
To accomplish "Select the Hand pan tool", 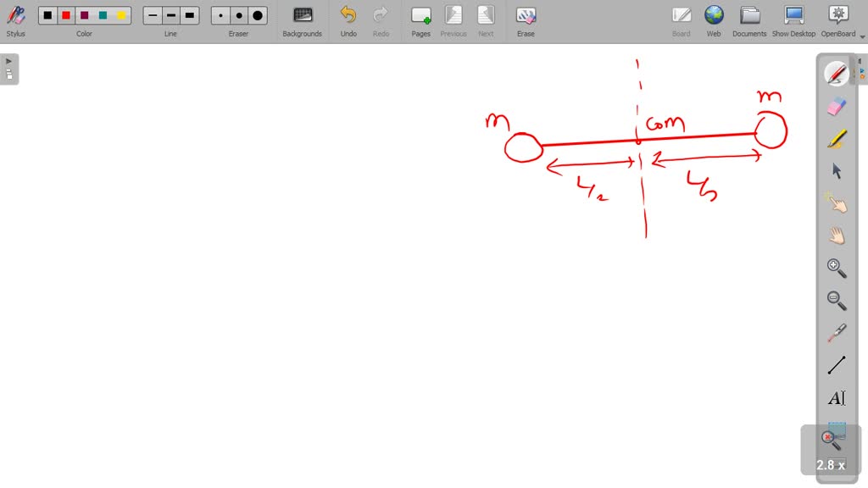I will 836,236.
